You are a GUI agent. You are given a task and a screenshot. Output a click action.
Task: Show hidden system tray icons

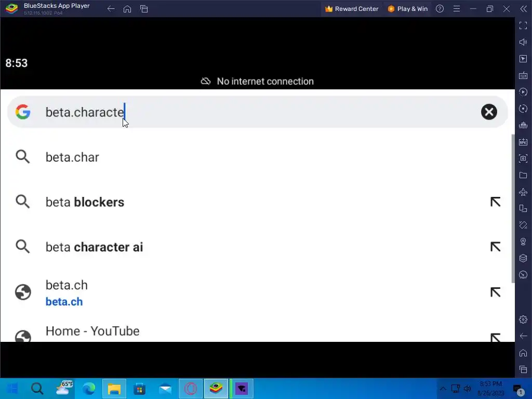pos(443,389)
